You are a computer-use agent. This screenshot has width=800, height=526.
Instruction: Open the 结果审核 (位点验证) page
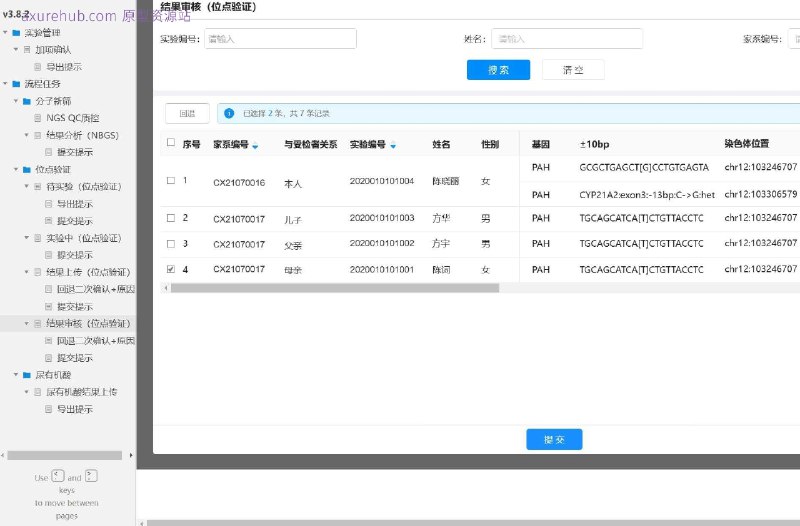click(88, 323)
